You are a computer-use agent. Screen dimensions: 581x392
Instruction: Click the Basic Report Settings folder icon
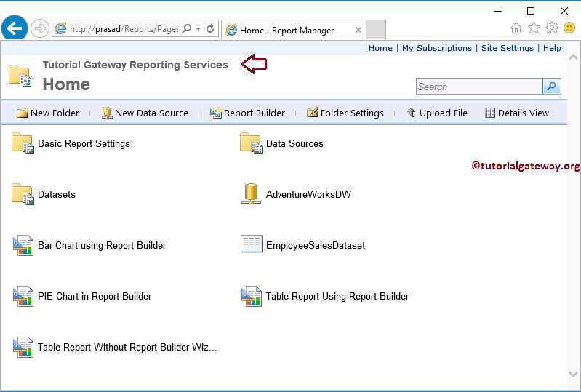pos(23,143)
